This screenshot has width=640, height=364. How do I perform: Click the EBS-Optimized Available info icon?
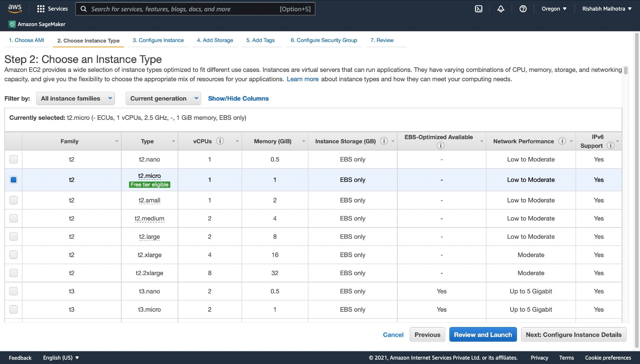[x=440, y=146]
